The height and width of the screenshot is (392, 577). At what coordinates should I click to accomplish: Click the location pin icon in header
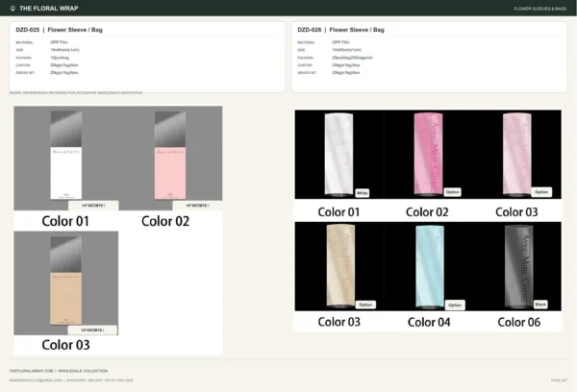point(13,9)
